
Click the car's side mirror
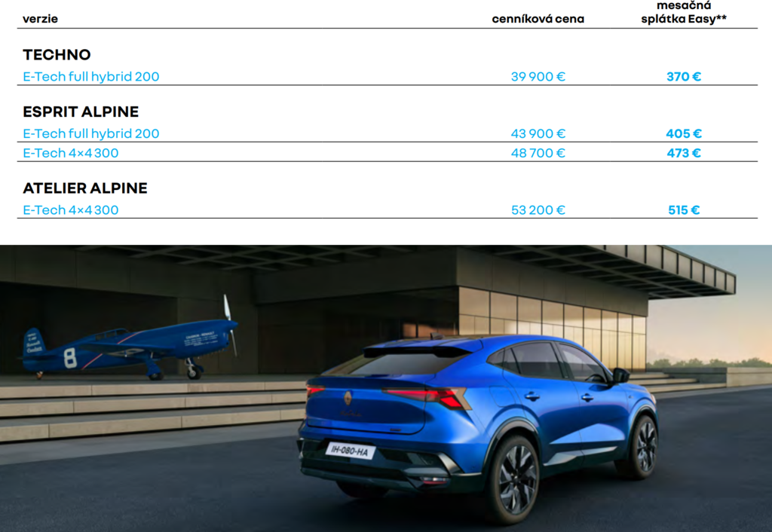pyautogui.click(x=620, y=375)
